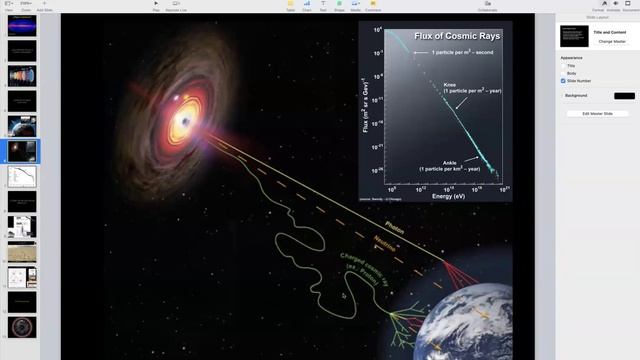The height and width of the screenshot is (360, 640).
Task: Enable the Body appearance checkbox
Action: [x=563, y=73]
